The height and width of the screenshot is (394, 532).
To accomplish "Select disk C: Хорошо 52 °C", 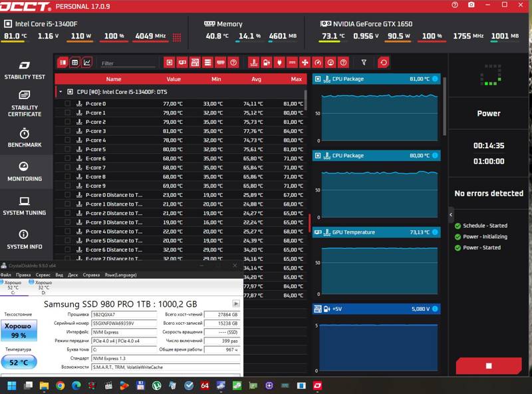I will [13, 288].
